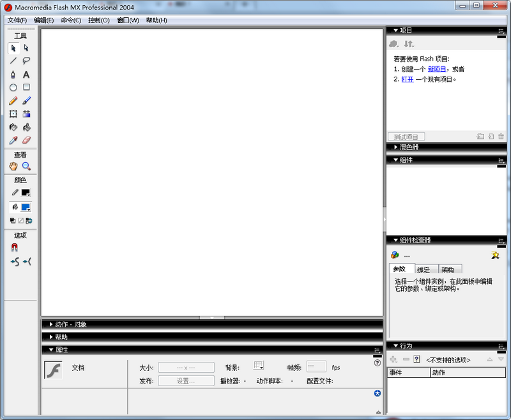
Task: Choose the Lasso tool
Action: pos(26,61)
